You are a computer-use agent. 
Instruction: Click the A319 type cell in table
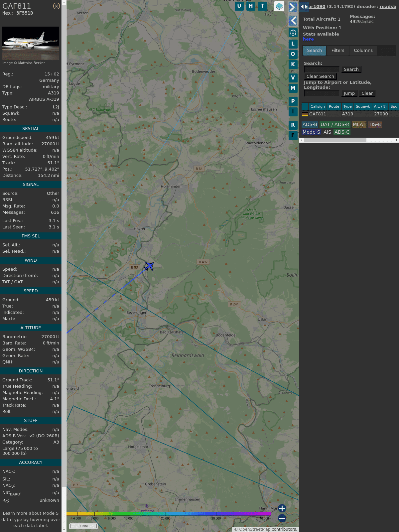[x=347, y=114]
